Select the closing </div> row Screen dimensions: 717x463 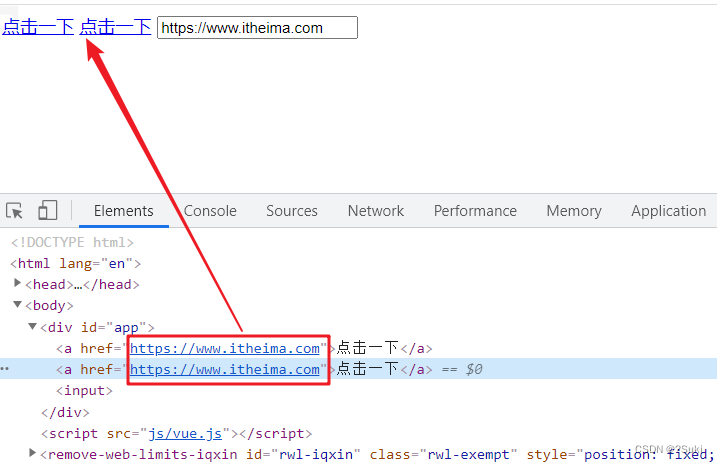pos(65,412)
